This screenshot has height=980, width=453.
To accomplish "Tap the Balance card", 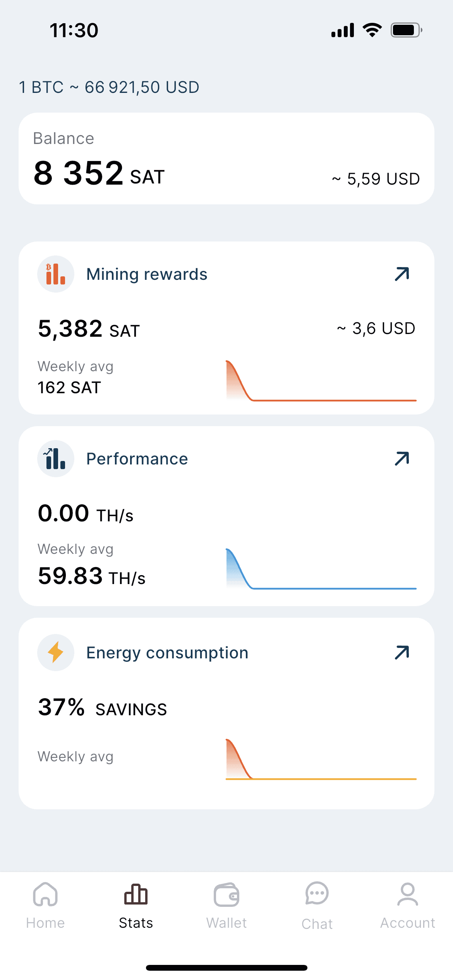I will tap(226, 159).
